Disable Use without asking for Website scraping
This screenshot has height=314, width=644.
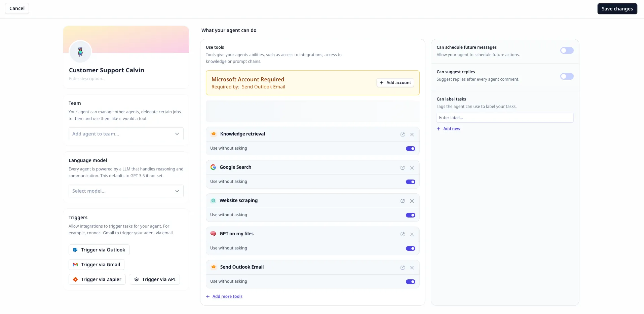[410, 215]
